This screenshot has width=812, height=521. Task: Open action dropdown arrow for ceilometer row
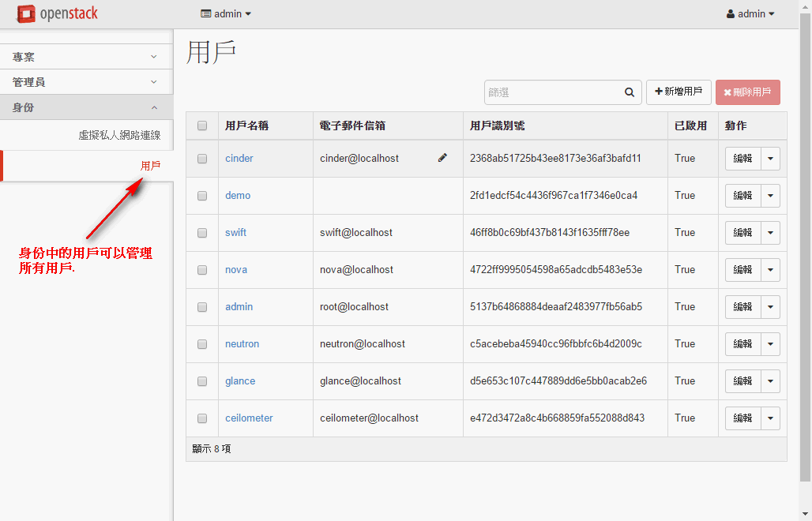[x=771, y=418]
